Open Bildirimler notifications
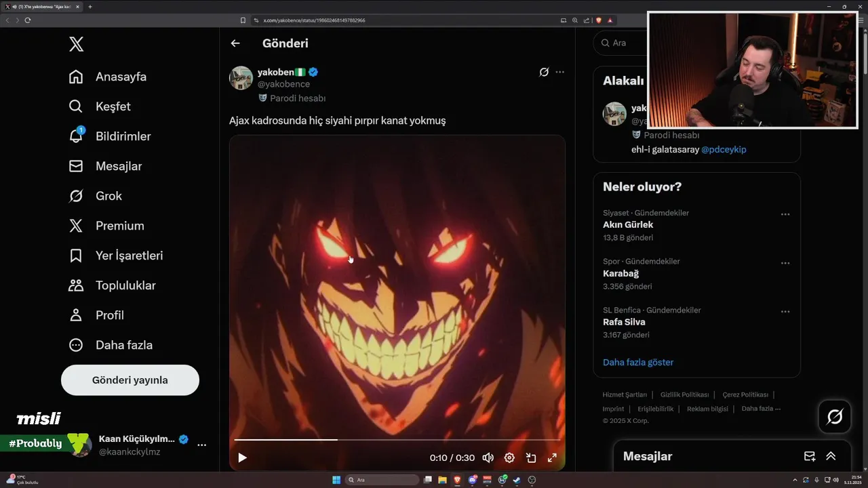The width and height of the screenshot is (868, 488). pyautogui.click(x=110, y=136)
